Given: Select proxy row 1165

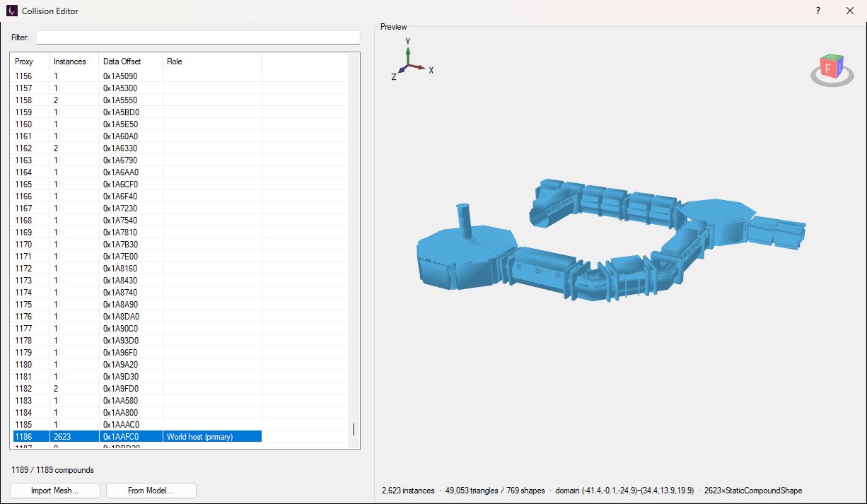Looking at the screenshot, I should click(137, 184).
